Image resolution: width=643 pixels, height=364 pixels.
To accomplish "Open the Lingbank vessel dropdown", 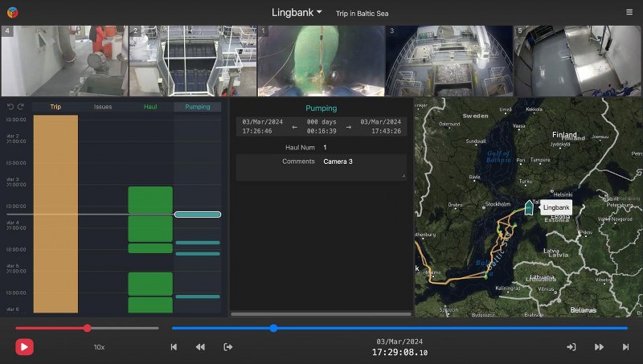I will (297, 13).
